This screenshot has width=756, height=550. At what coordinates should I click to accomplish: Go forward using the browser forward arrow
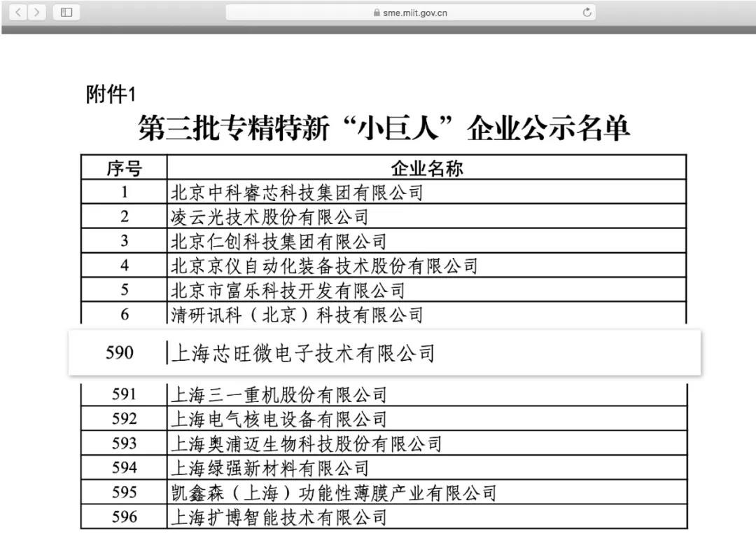(36, 12)
